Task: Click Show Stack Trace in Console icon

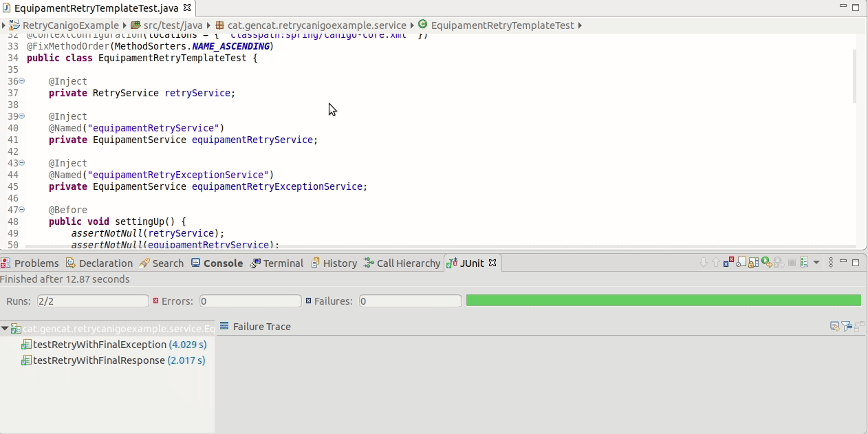Action: [835, 327]
